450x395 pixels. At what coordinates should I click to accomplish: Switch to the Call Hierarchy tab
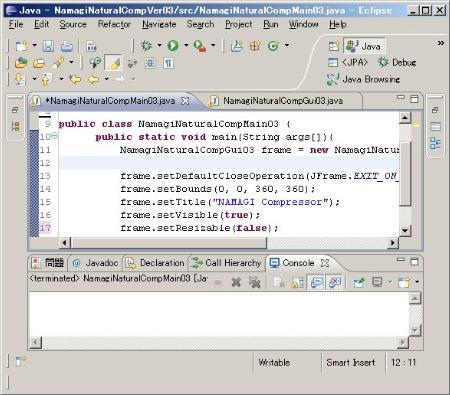[227, 263]
